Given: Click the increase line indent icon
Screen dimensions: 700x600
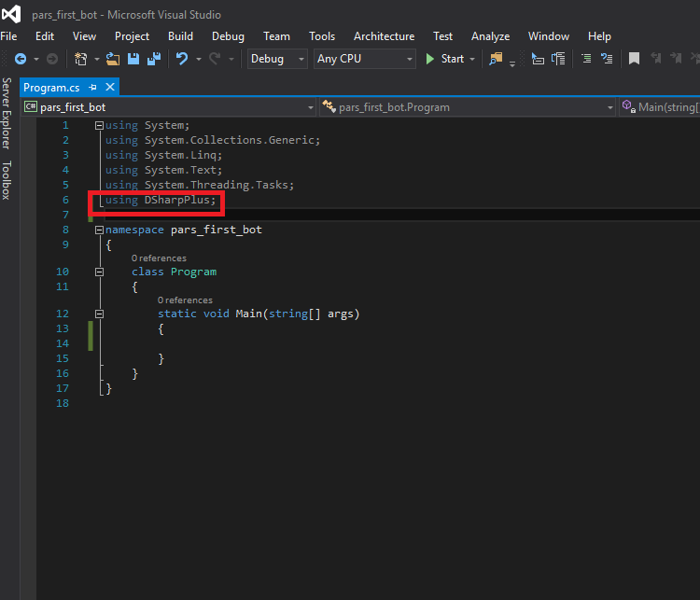Looking at the screenshot, I should coord(607,59).
